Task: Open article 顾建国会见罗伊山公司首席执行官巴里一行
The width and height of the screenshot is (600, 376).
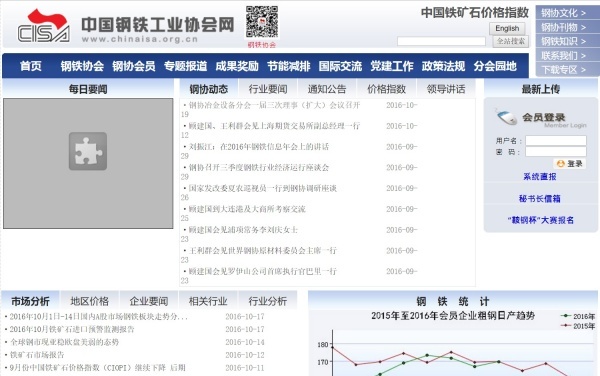Action: pos(262,271)
